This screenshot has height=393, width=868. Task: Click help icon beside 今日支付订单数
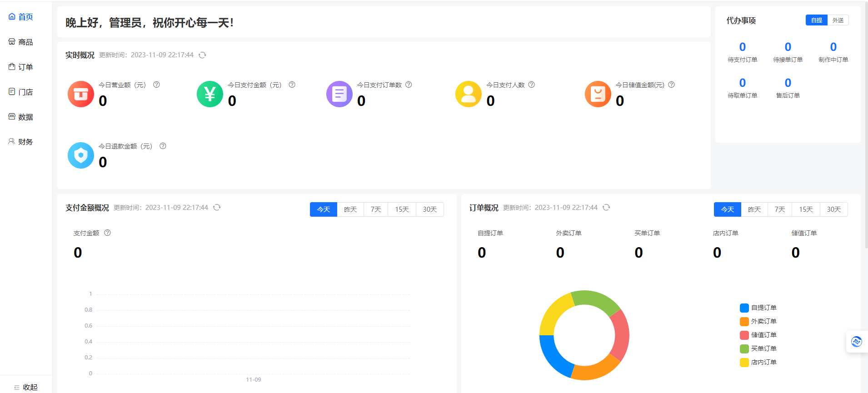point(409,85)
